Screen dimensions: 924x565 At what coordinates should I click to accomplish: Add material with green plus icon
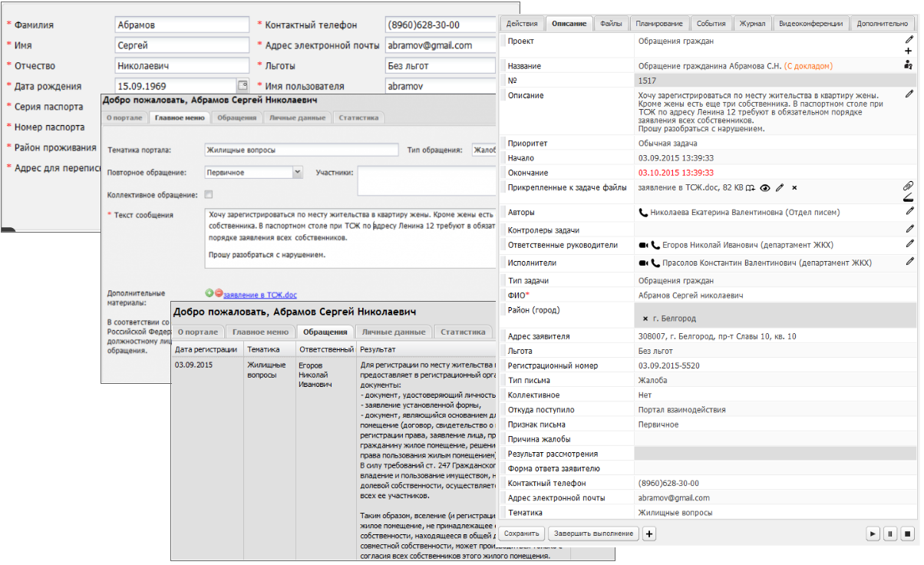pos(210,293)
